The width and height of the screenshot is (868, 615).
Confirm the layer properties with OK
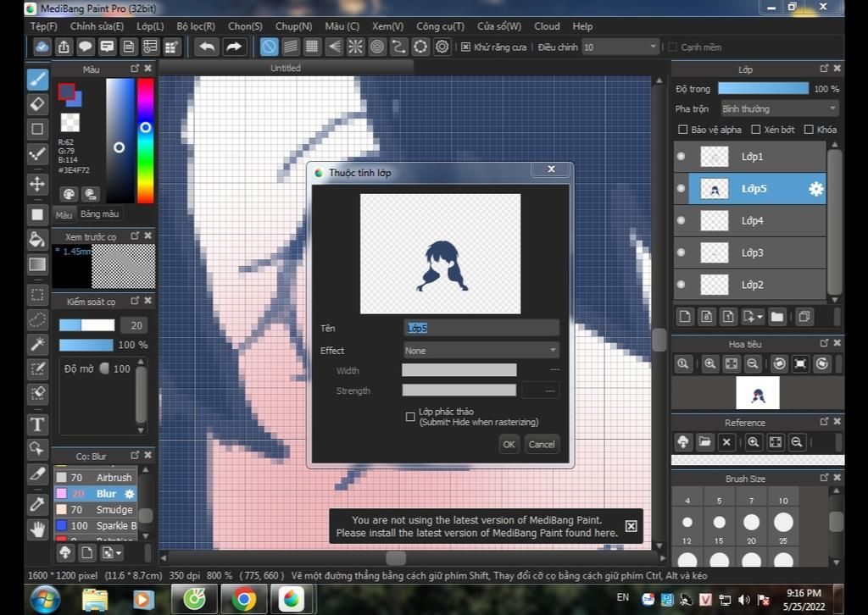(509, 444)
